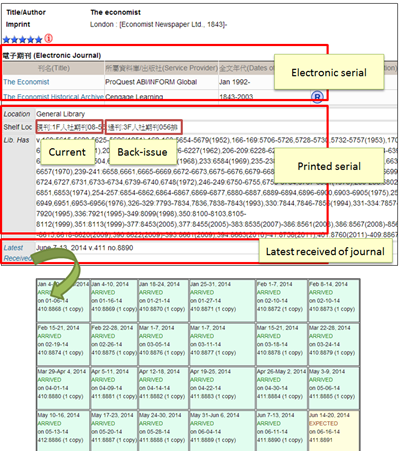Open The Economist Historical Archive link

[x=54, y=97]
